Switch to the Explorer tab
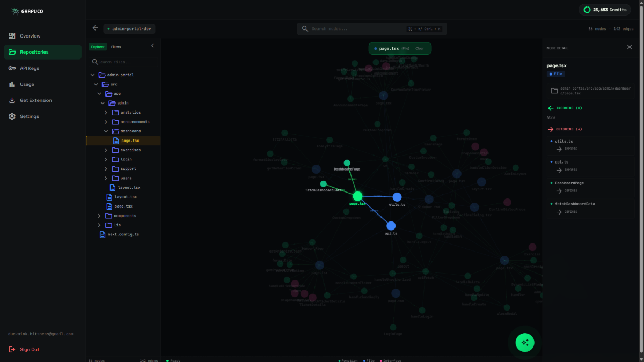 [x=98, y=47]
